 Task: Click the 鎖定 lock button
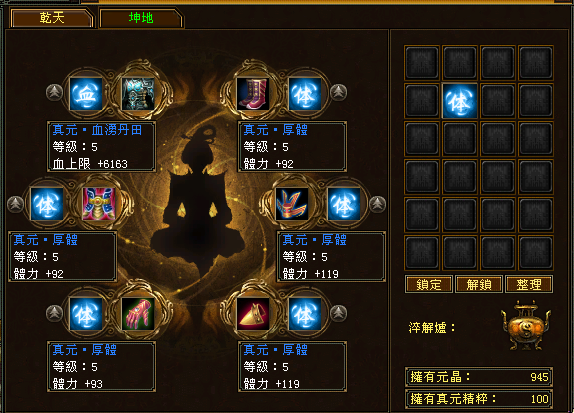(429, 284)
